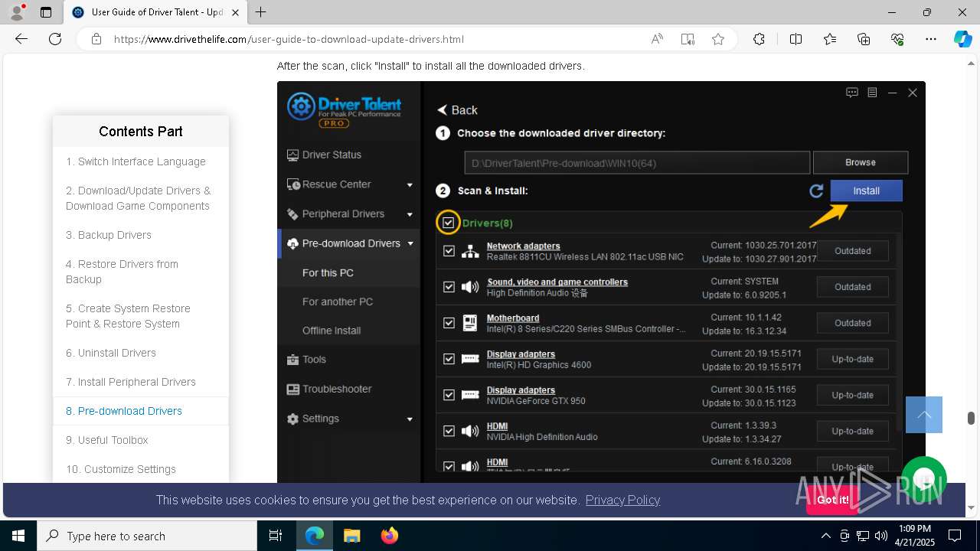Open the Privacy Policy link
Viewport: 980px width, 551px height.
point(622,500)
